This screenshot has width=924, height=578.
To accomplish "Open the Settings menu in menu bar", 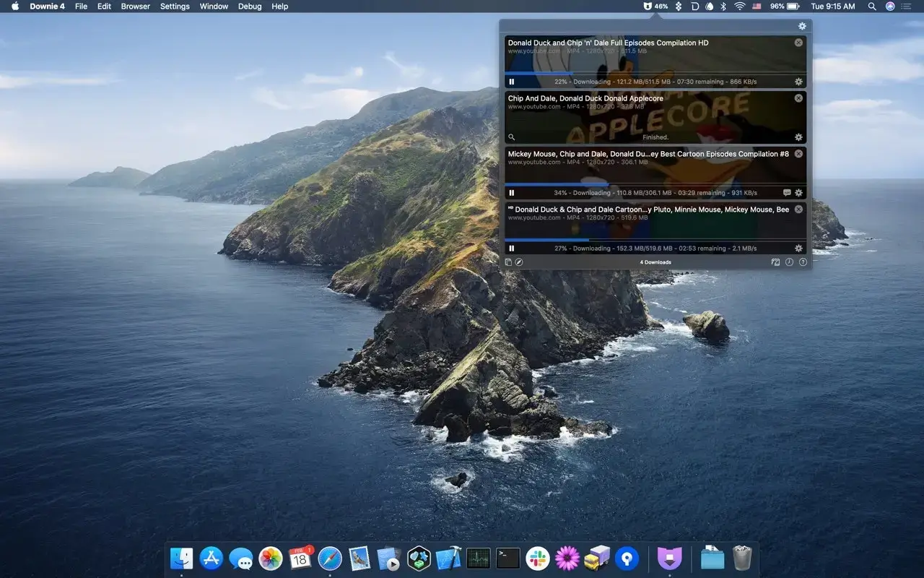I will pyautogui.click(x=174, y=6).
